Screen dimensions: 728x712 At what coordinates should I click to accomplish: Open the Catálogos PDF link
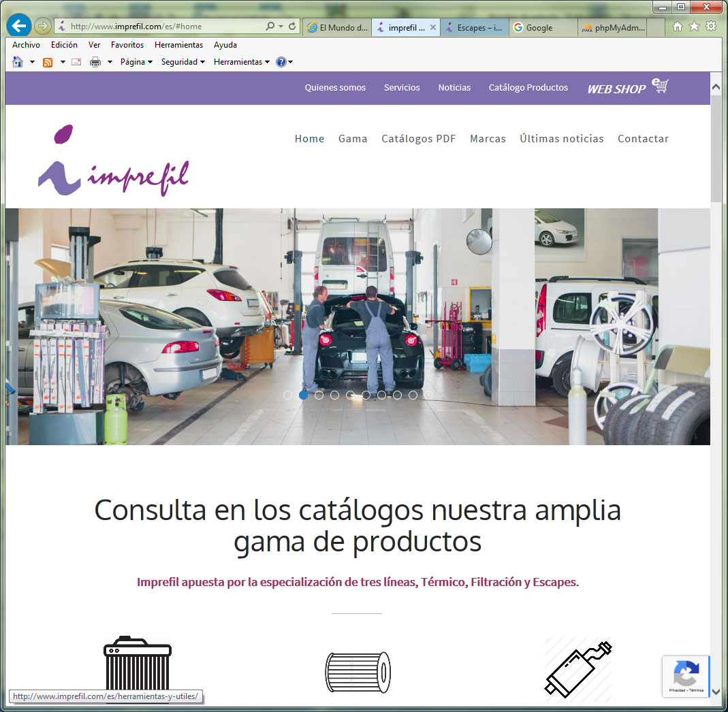pos(418,139)
